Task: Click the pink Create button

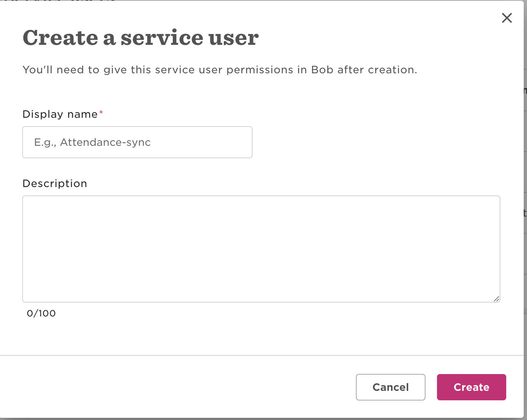Action: coord(471,387)
